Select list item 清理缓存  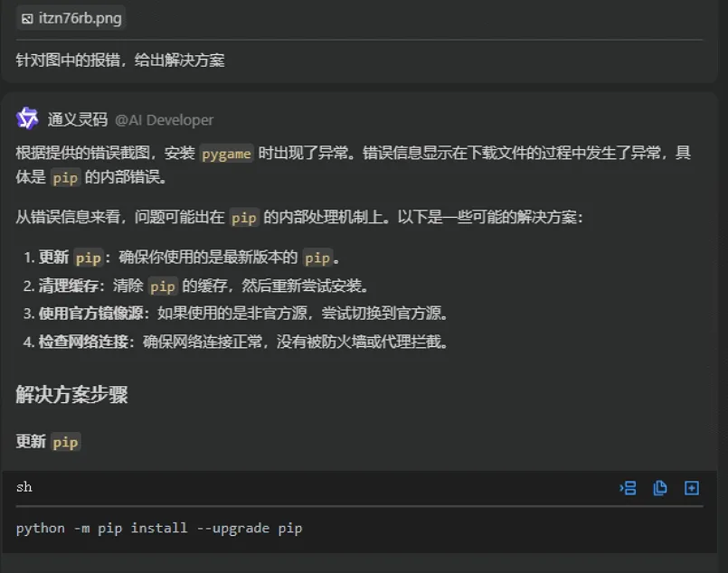pos(196,286)
